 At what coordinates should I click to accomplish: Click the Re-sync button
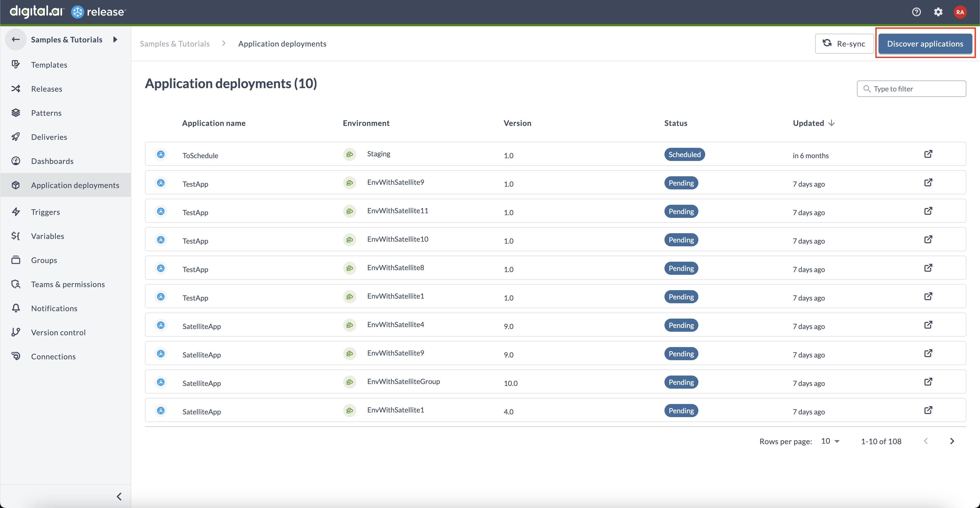pos(845,44)
